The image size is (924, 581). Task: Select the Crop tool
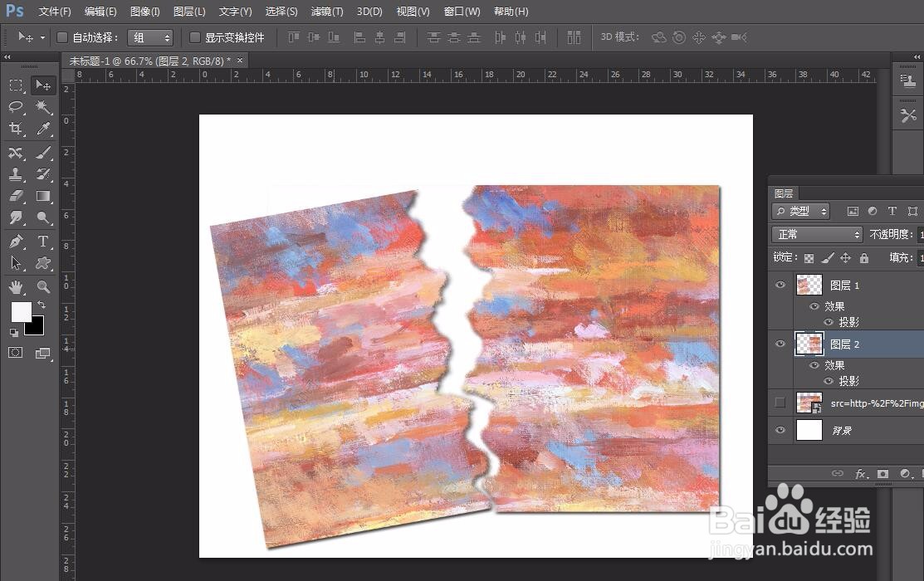click(x=16, y=129)
